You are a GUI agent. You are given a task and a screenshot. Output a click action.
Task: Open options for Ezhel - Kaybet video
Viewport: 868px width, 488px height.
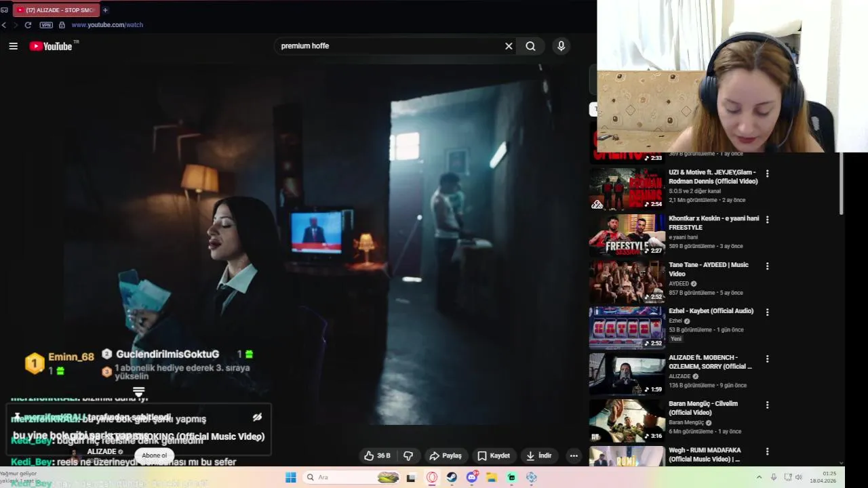coord(767,312)
